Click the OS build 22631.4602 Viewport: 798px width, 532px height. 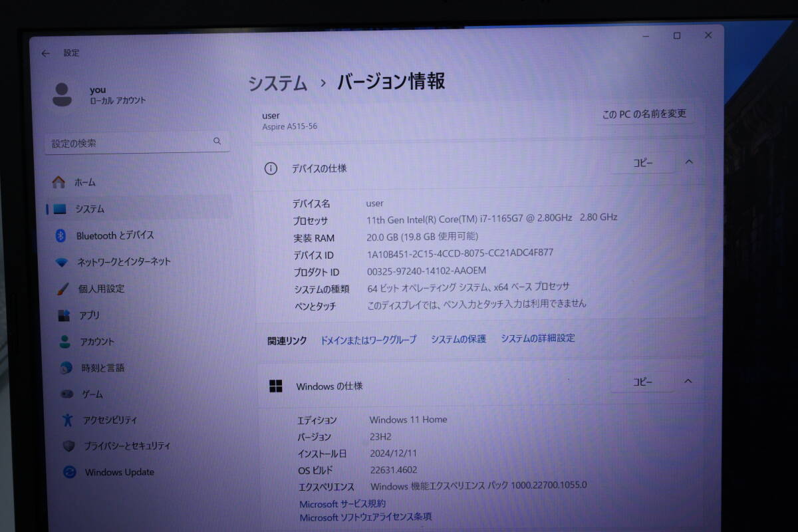coord(394,469)
